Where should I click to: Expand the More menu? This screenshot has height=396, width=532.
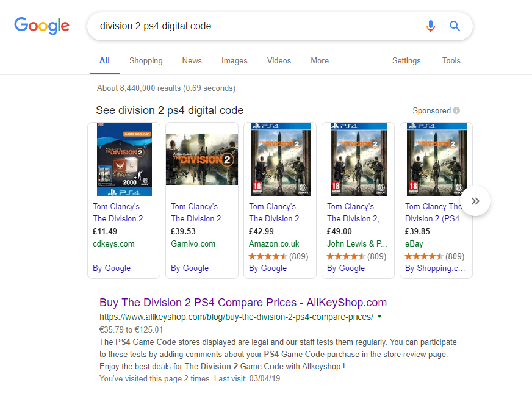point(320,61)
